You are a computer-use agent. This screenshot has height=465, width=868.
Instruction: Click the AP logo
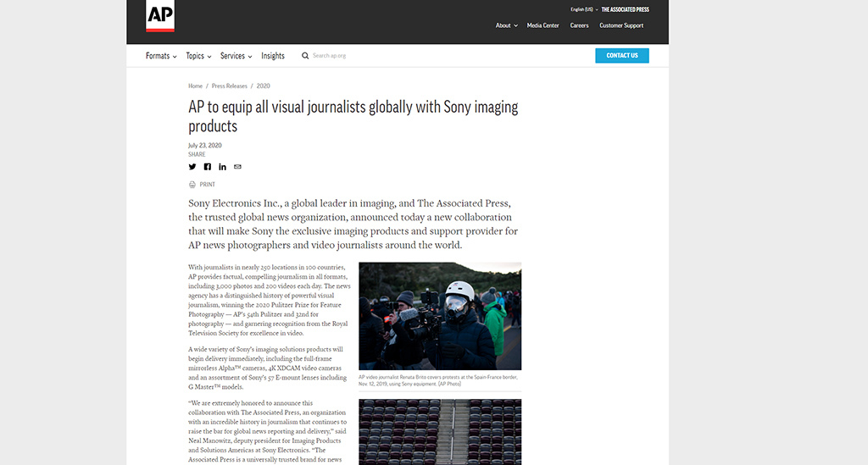click(160, 16)
